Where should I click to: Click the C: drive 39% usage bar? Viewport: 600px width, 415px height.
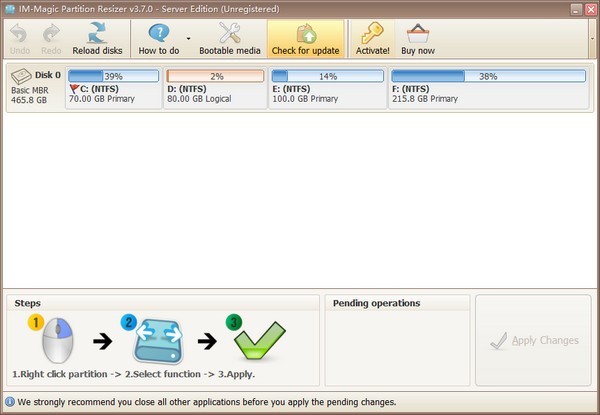point(113,76)
